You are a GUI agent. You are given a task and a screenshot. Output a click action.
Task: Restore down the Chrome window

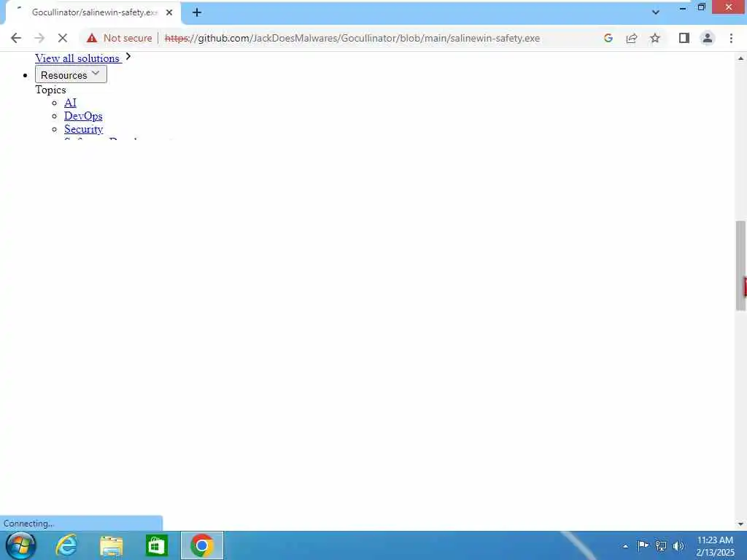[701, 7]
